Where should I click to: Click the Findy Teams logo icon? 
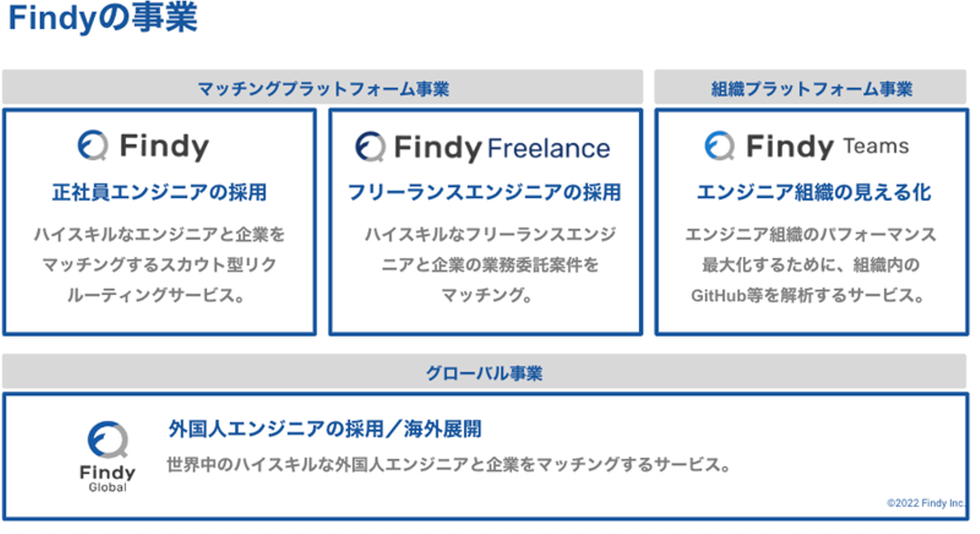point(719,146)
